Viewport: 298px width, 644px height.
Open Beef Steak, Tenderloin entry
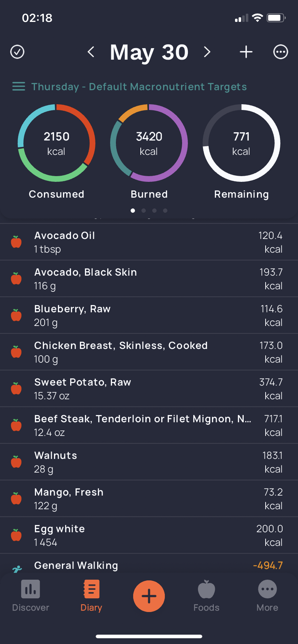pyautogui.click(x=149, y=425)
